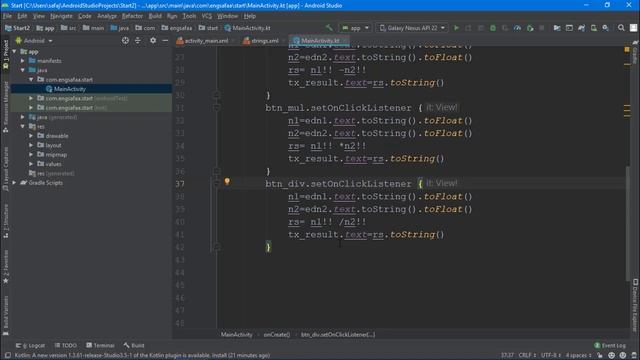Open the Logcat tool window
The width and height of the screenshot is (640, 360).
click(x=30, y=345)
